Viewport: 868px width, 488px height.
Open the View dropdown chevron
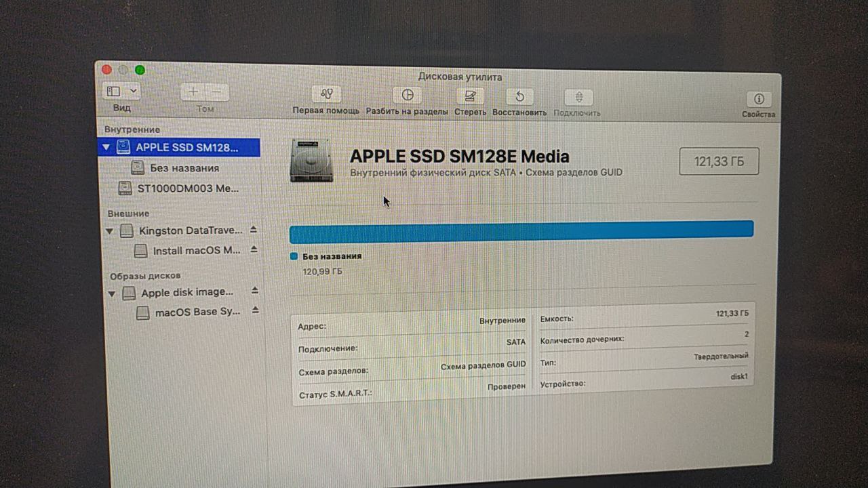(133, 91)
